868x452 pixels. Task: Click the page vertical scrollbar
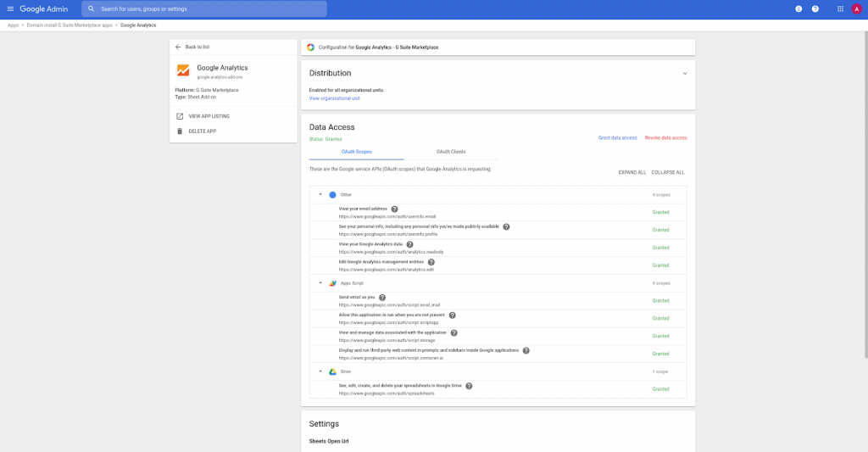point(865,194)
